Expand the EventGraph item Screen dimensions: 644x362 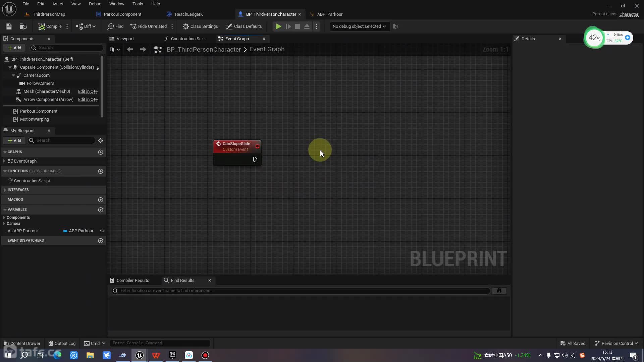coord(4,161)
